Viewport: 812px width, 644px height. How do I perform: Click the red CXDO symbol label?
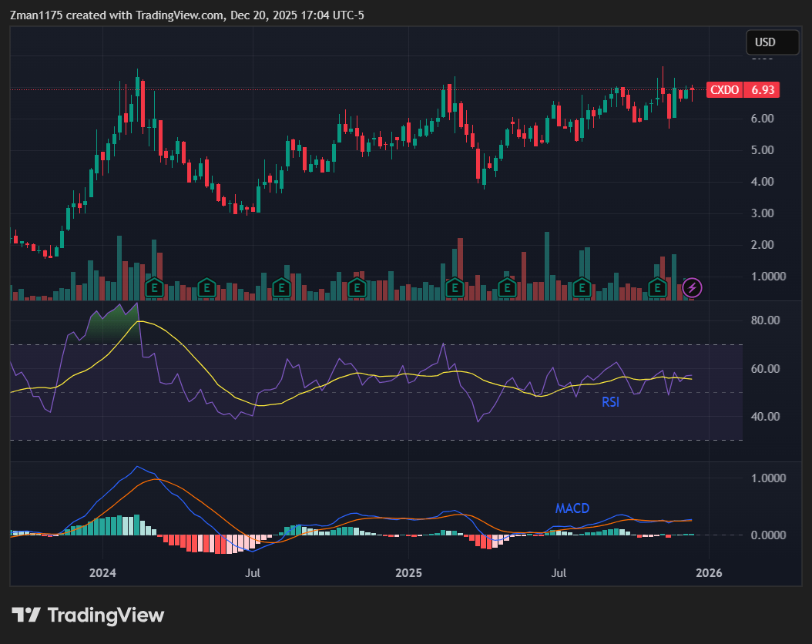point(724,90)
